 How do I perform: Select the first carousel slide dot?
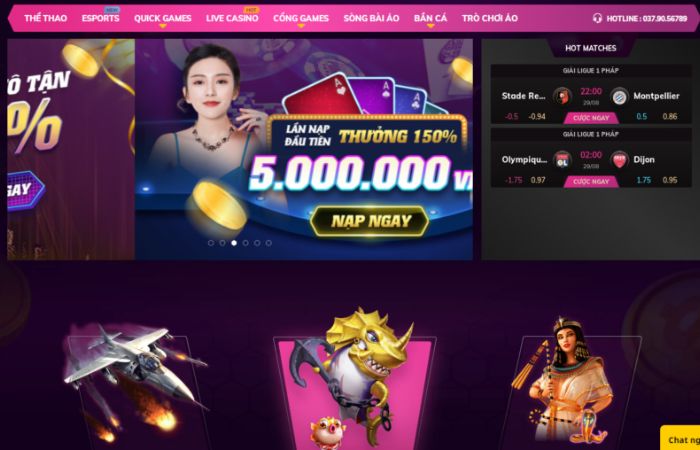pyautogui.click(x=211, y=243)
